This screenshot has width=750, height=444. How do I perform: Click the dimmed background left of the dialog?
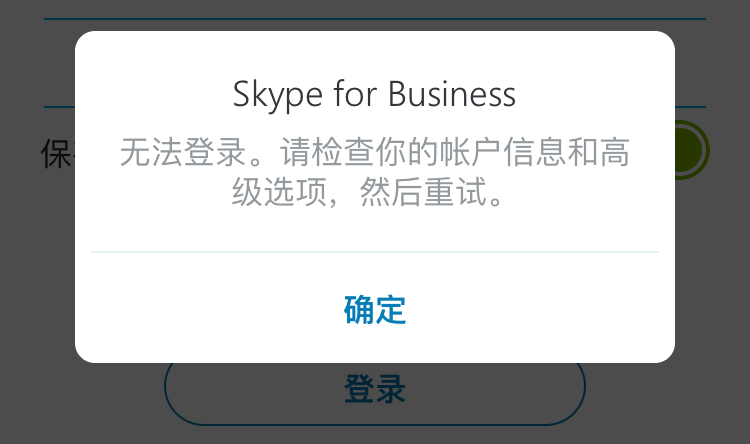(36, 250)
